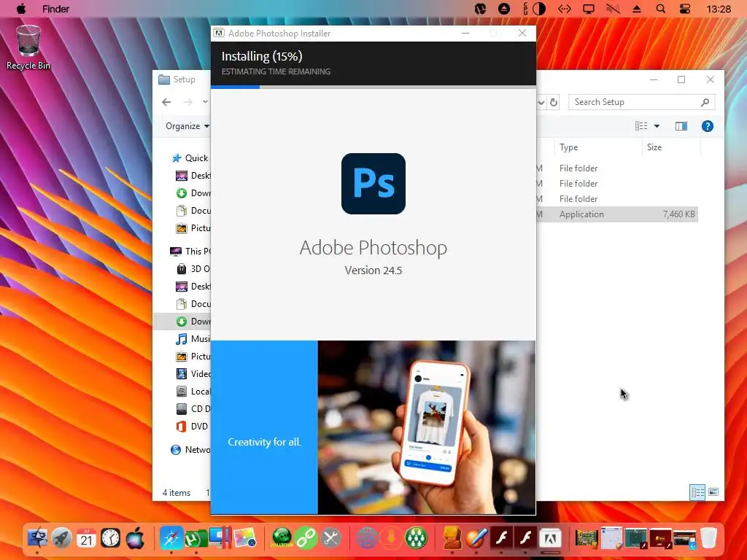Switch to large icons view in status bar

[713, 492]
